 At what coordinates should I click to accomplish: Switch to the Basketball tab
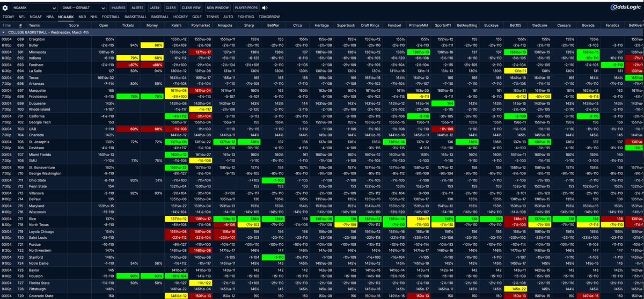(136, 17)
